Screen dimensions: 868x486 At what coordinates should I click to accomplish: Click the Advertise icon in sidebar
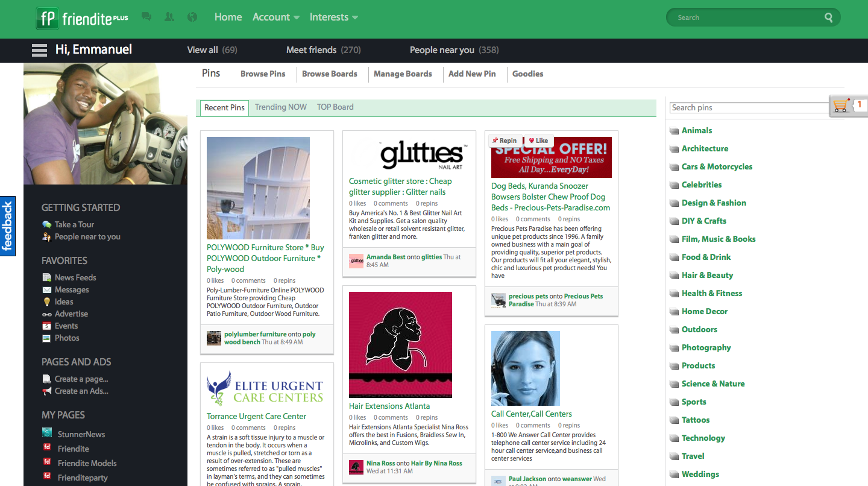point(46,314)
